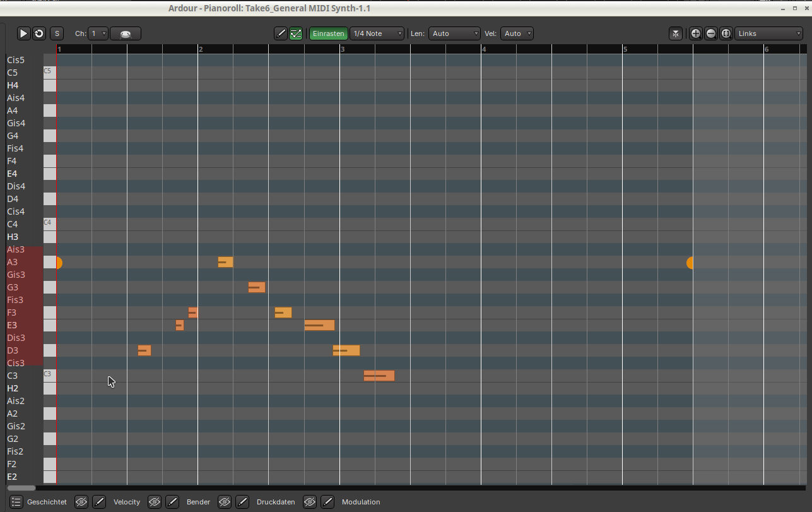Image resolution: width=812 pixels, height=512 pixels.
Task: Open the Links zoom focus dropdown
Action: (768, 33)
